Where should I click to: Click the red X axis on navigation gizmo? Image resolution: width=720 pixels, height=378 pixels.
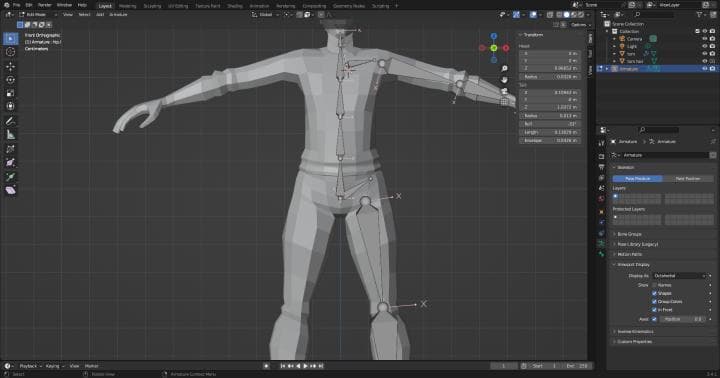(506, 48)
